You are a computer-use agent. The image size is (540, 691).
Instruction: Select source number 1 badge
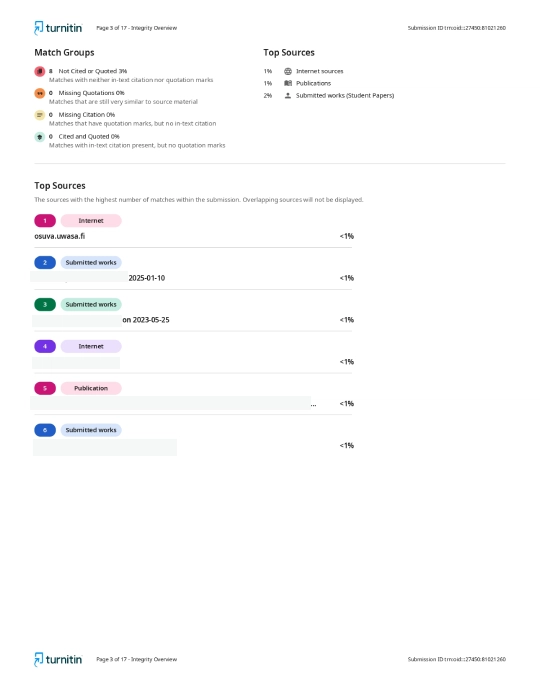(45, 220)
